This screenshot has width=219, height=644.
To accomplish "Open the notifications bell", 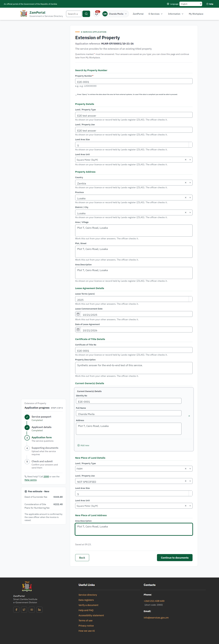I will pos(97,14).
